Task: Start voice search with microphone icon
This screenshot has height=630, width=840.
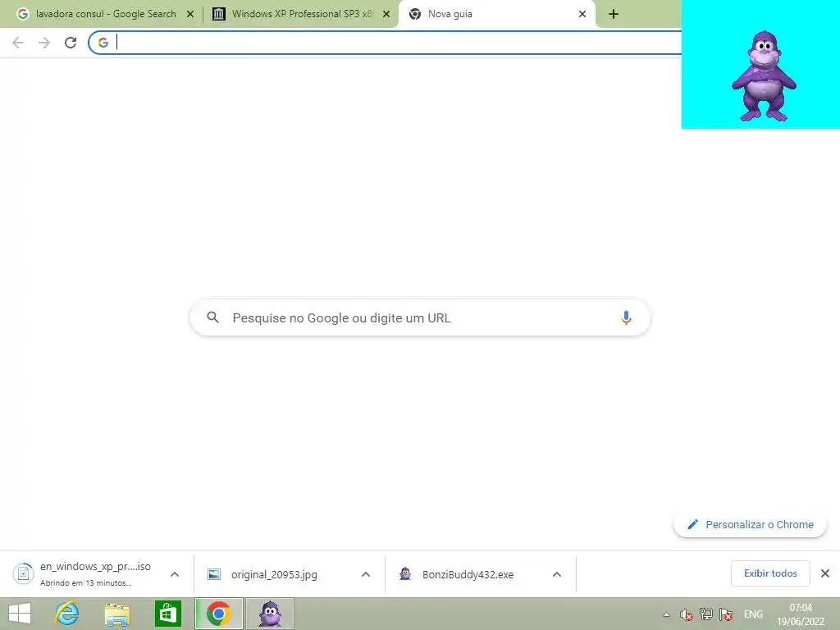Action: (x=626, y=317)
